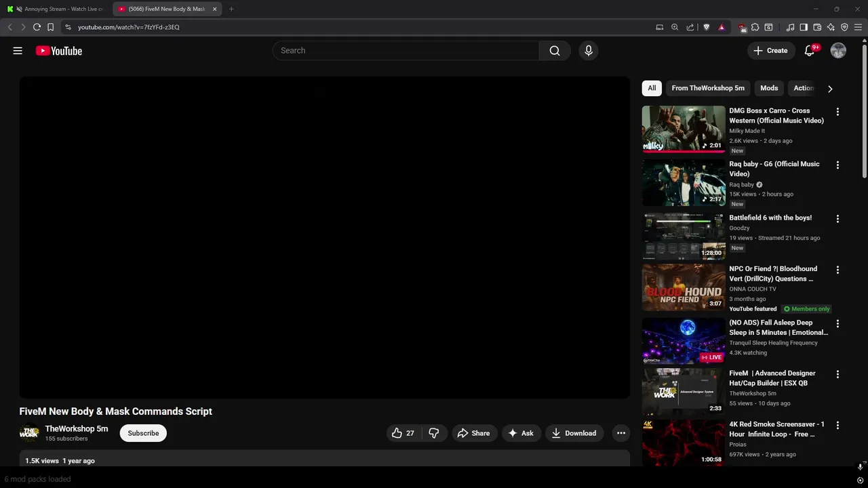The height and width of the screenshot is (488, 868).
Task: Open 'Battlefield 6 with the boys!' title
Action: (770, 218)
